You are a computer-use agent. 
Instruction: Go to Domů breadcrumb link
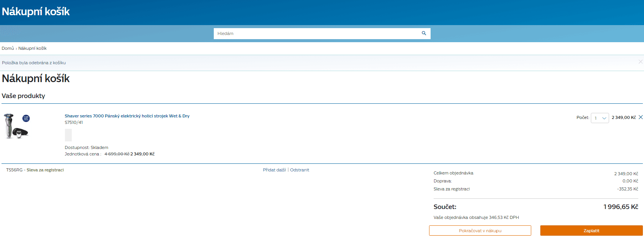8,48
